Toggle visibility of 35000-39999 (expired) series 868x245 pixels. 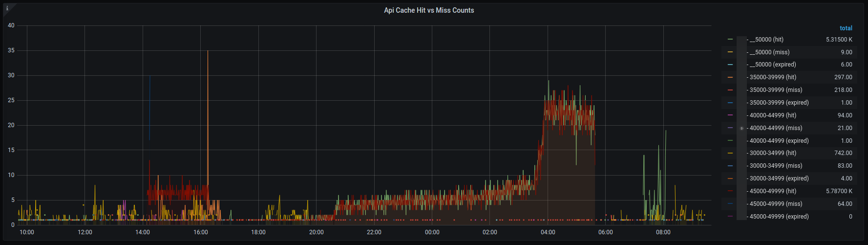tap(779, 103)
